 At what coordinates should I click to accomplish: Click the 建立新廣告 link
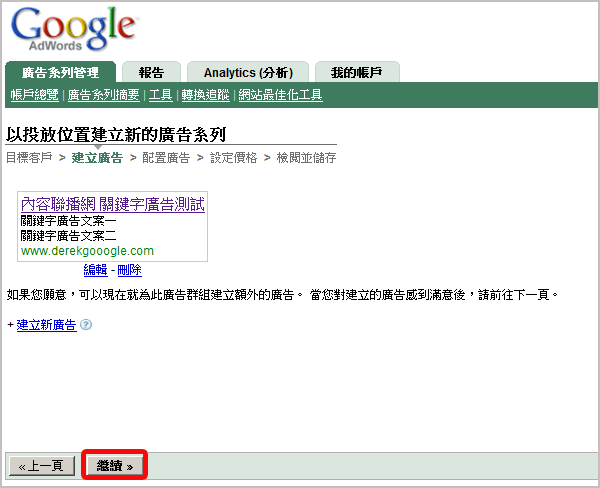pos(46,325)
